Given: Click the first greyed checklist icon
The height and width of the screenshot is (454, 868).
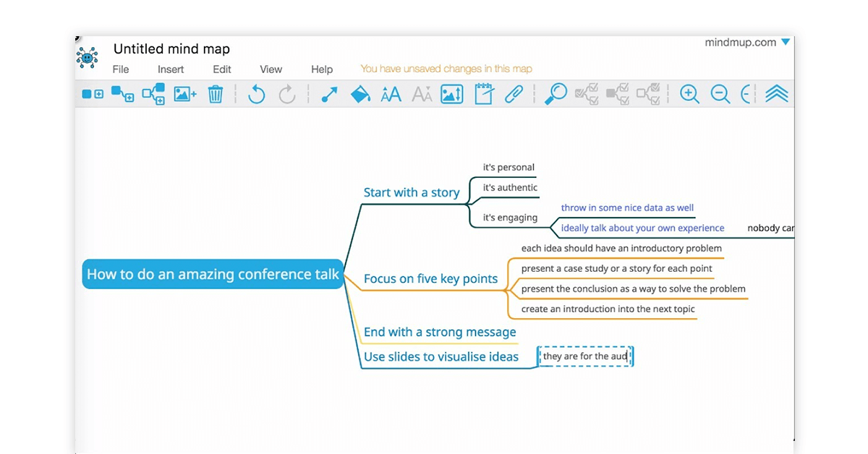Looking at the screenshot, I should (x=587, y=94).
